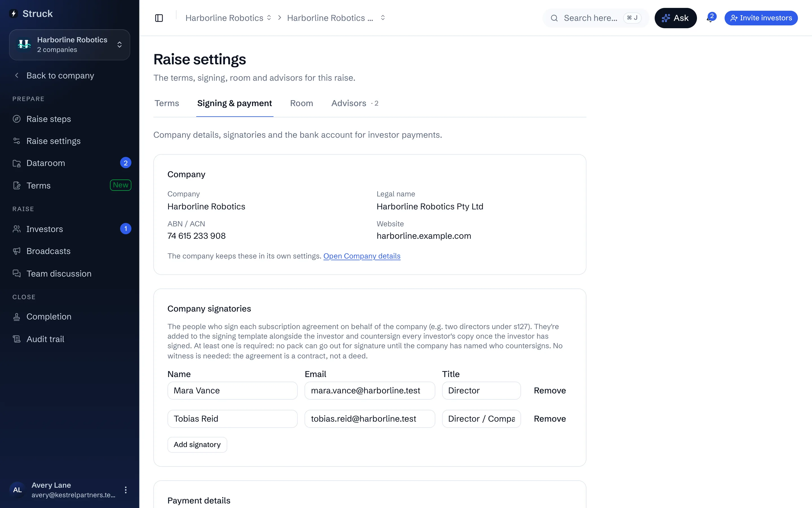This screenshot has width=812, height=508.
Task: Click Invite investors button
Action: pos(761,18)
